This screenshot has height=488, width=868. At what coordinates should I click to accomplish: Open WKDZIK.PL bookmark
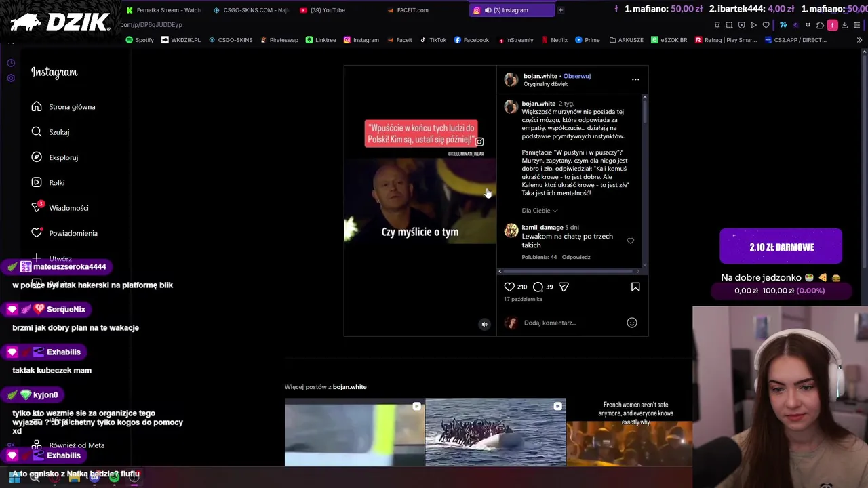[180, 40]
